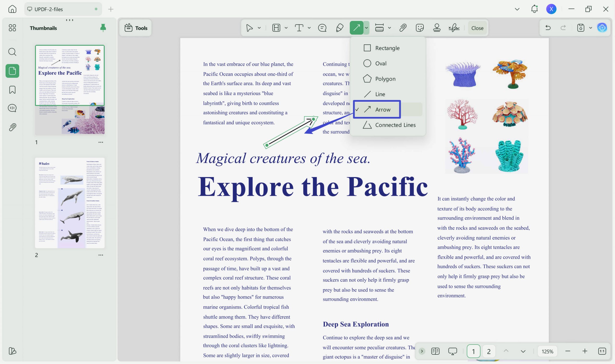The width and height of the screenshot is (615, 364).
Task: Undo the last action
Action: (548, 28)
